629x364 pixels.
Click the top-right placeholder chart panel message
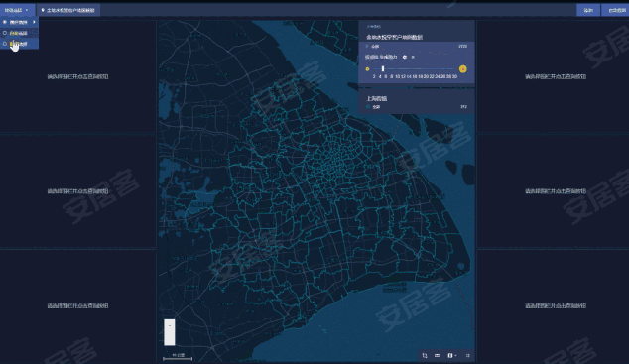tap(556, 77)
